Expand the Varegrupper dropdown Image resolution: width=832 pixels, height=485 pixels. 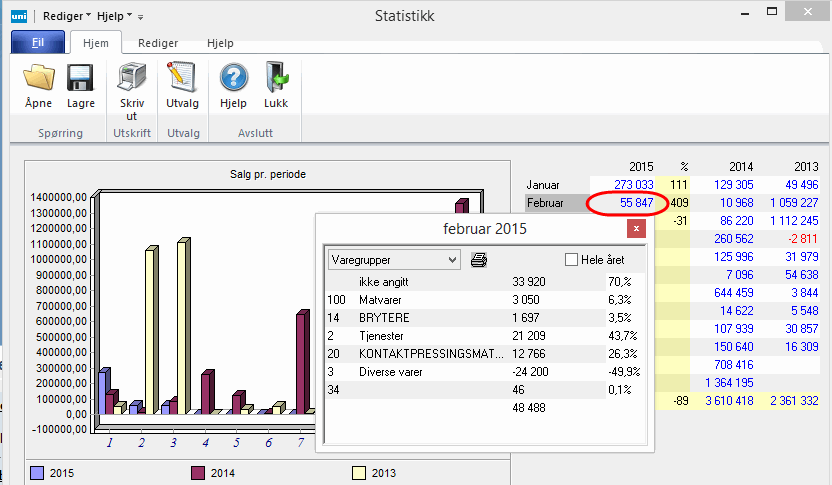click(x=453, y=260)
